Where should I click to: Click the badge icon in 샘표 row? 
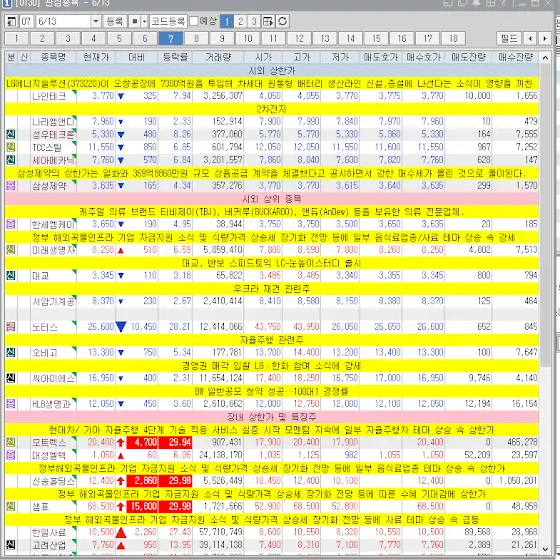11,506
